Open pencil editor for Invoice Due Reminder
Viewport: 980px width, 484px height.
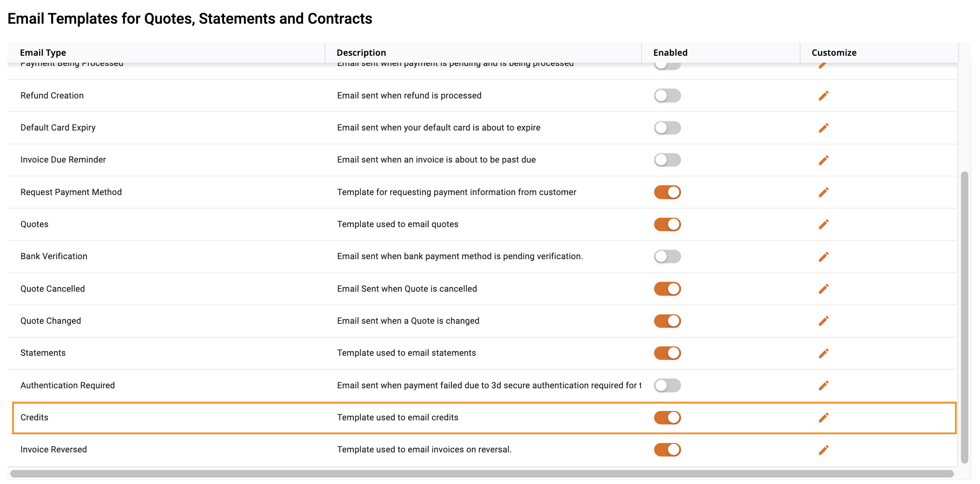pos(823,160)
